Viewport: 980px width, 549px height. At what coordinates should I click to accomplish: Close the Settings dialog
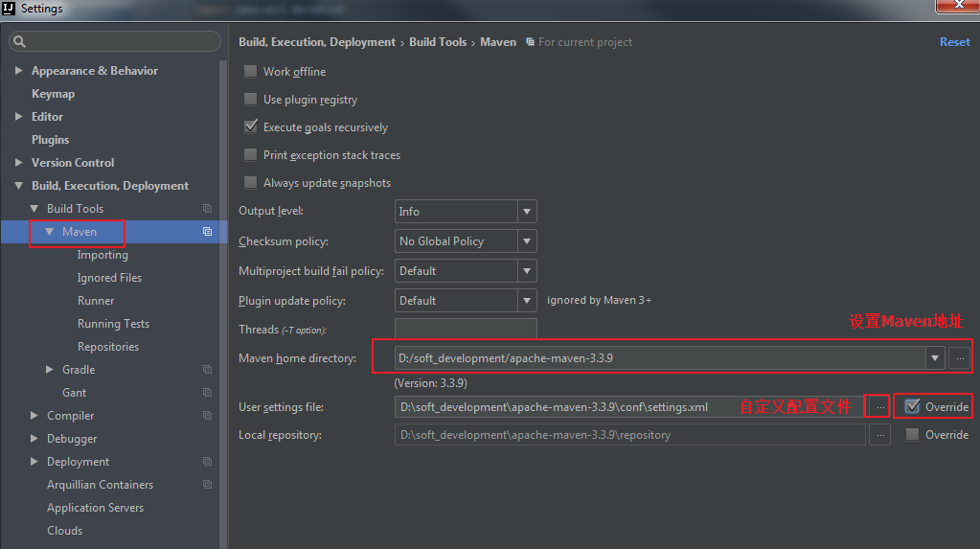[958, 6]
